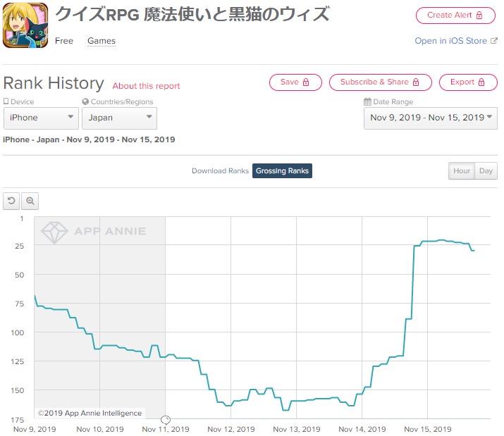
Task: Click the Nov 12, 2019 axis label
Action: click(231, 429)
